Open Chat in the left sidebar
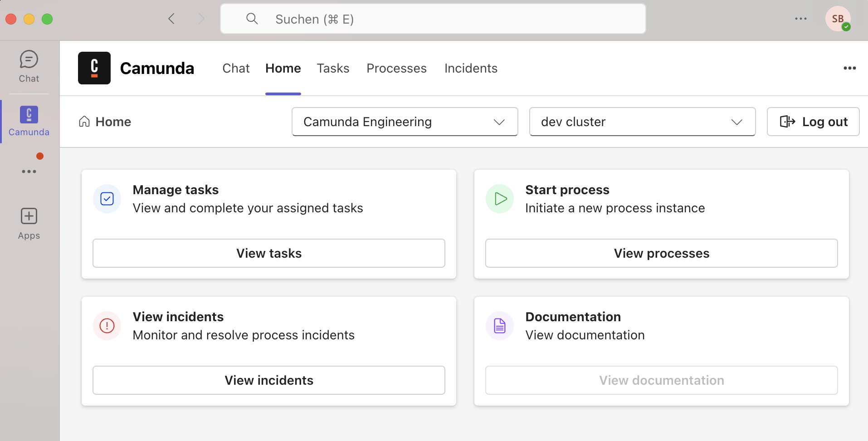This screenshot has width=868, height=441. (x=29, y=66)
